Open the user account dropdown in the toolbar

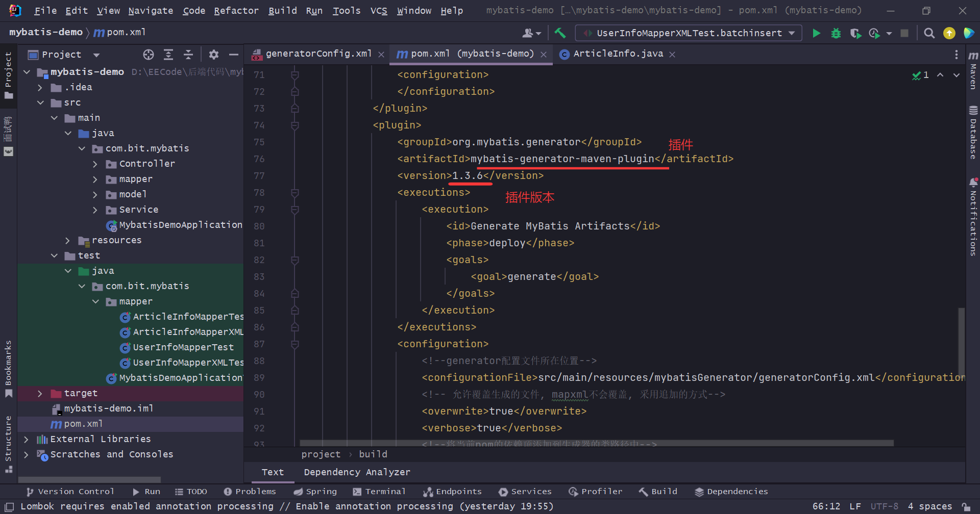pos(532,33)
